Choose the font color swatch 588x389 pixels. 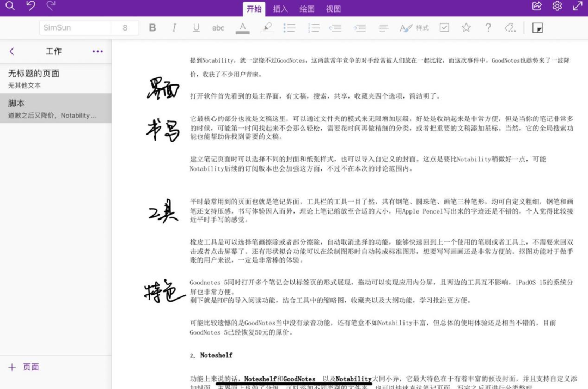[243, 28]
